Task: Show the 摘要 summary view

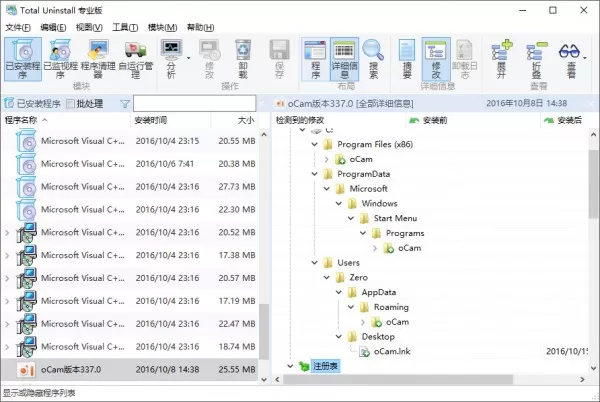Action: (407, 59)
